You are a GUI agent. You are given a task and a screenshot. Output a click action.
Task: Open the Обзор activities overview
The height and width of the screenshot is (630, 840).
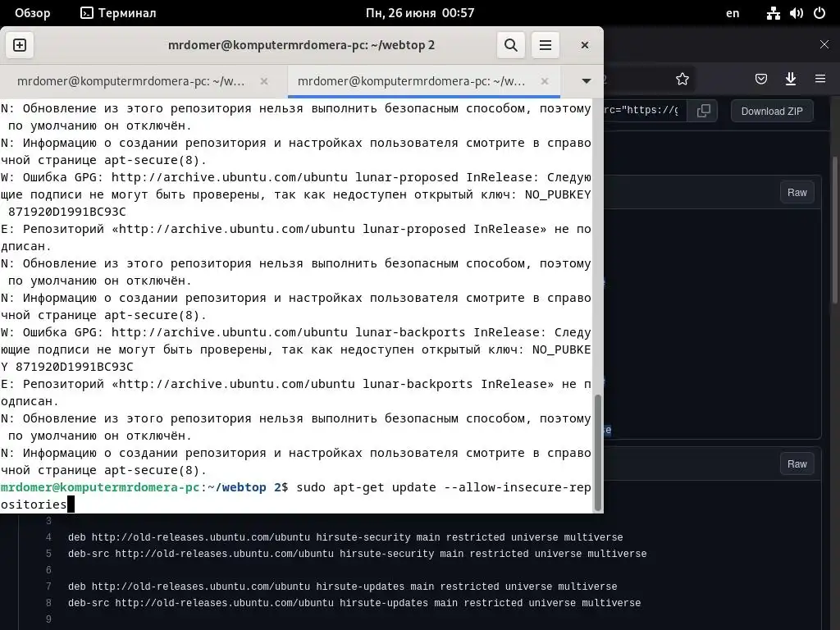click(32, 13)
